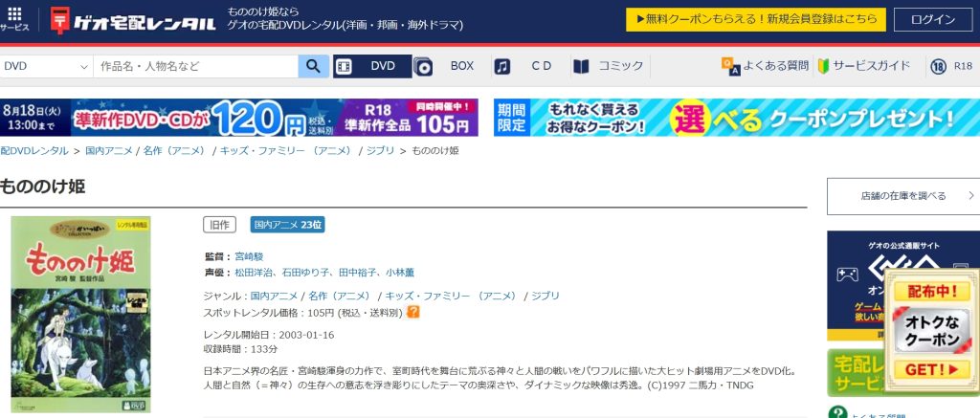Click the 国内アニメ 23位 ranking badge

coord(287,225)
